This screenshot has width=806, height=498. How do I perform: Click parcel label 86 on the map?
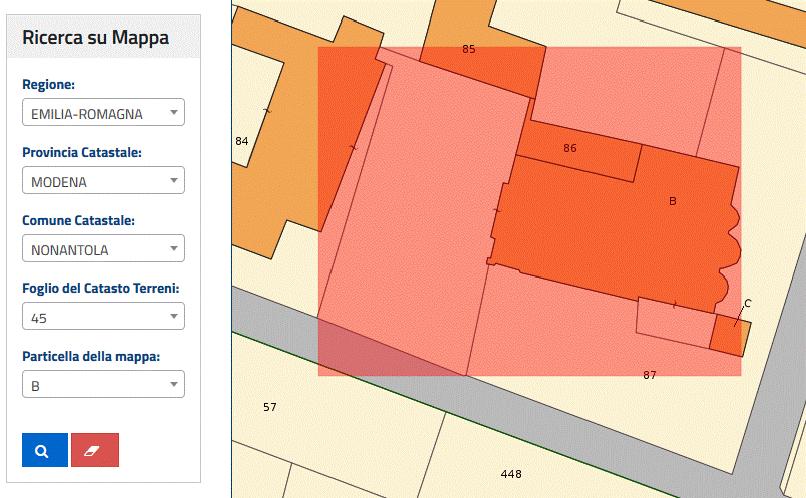[x=570, y=148]
